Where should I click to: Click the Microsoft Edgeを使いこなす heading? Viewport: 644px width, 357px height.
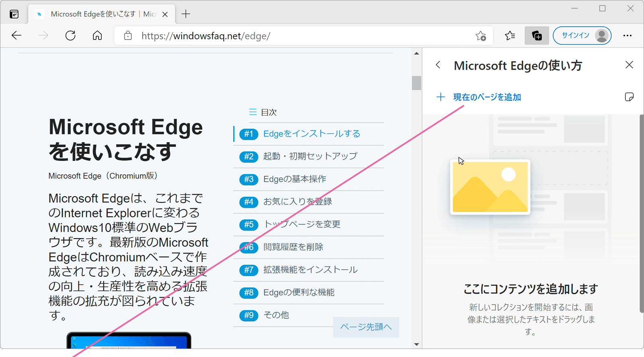click(x=126, y=139)
